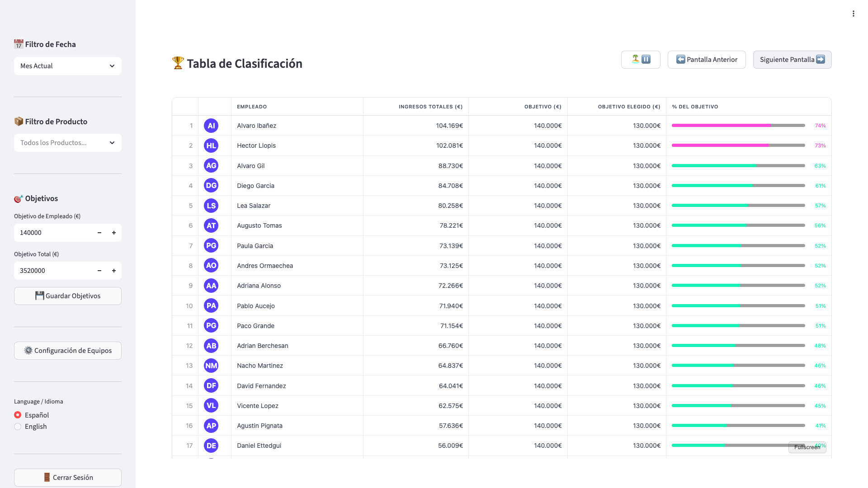Click the AB avatar for Adrian Berchesan
The width and height of the screenshot is (868, 488).
pyautogui.click(x=211, y=346)
